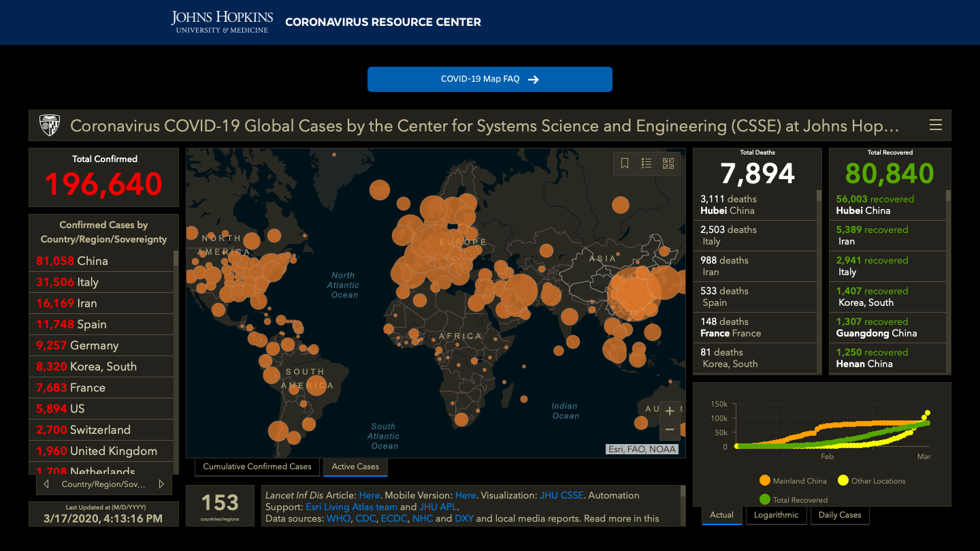Select US in confirmed cases list
Viewport: 980px width, 551px height.
click(x=101, y=409)
